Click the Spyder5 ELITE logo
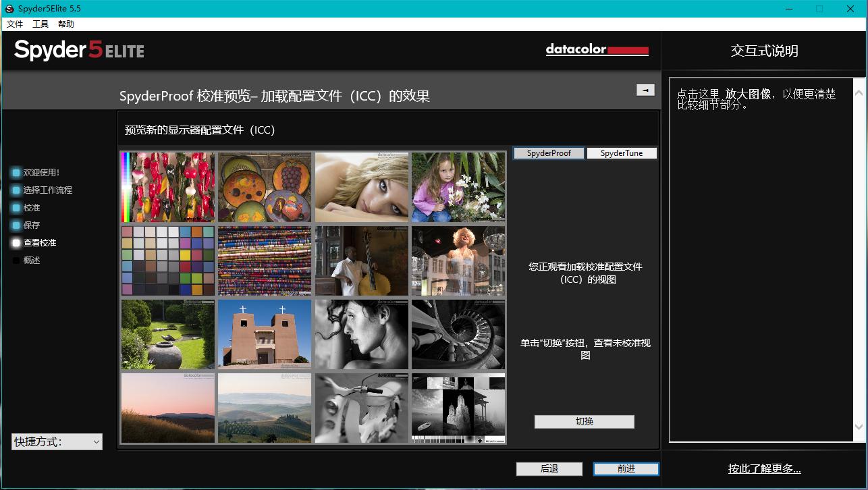Viewport: 868px width, 490px height. [78, 50]
